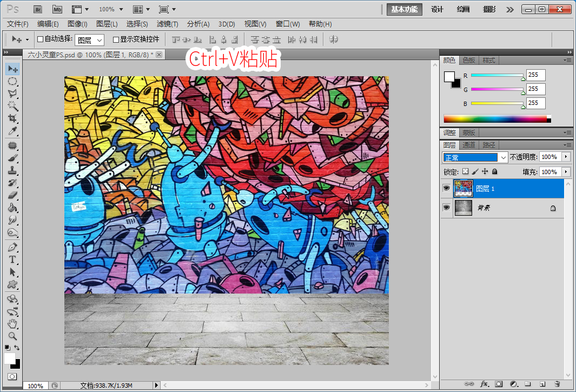Viewport: 576px width, 392px height.
Task: Switch to 基本功能 workspace
Action: click(405, 10)
